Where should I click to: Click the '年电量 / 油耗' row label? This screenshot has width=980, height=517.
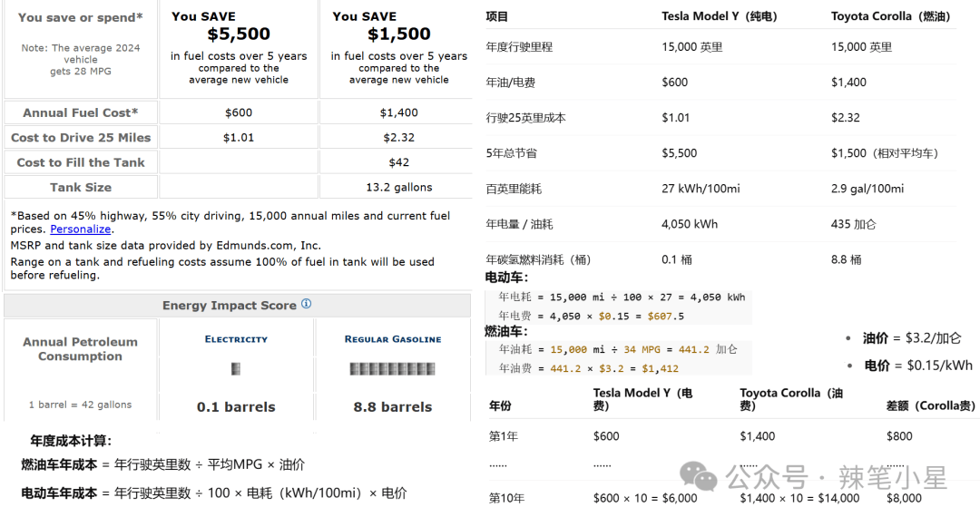click(x=519, y=224)
